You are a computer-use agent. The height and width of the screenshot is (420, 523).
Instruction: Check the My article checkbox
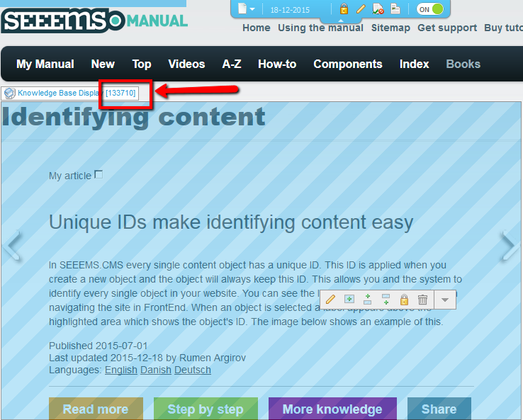[99, 174]
